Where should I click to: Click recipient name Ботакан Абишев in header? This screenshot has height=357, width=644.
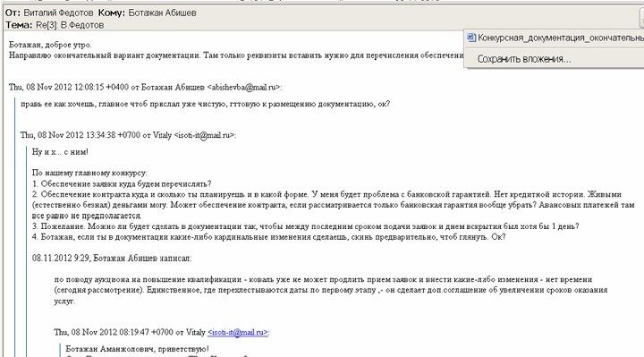tap(162, 13)
